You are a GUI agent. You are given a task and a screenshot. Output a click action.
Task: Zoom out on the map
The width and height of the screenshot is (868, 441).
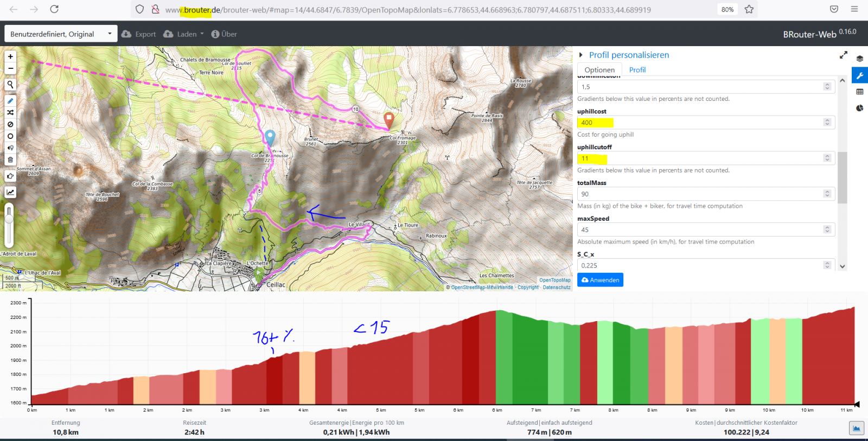pos(10,68)
